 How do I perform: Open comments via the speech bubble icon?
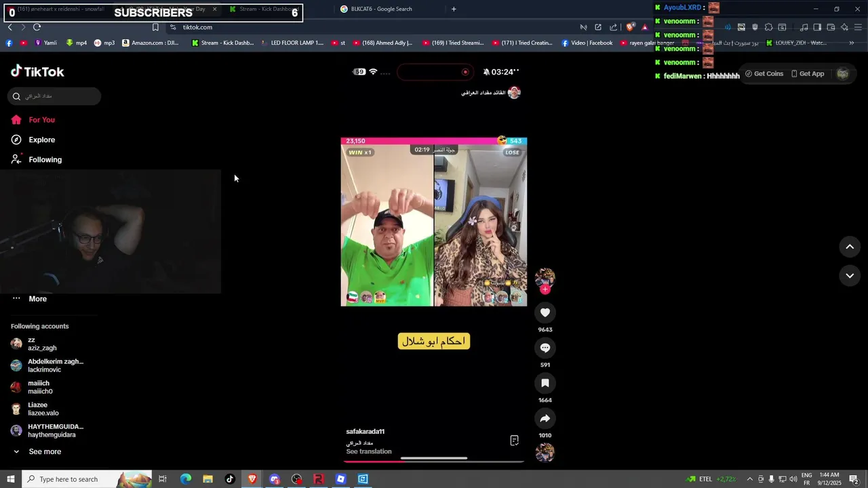point(545,348)
